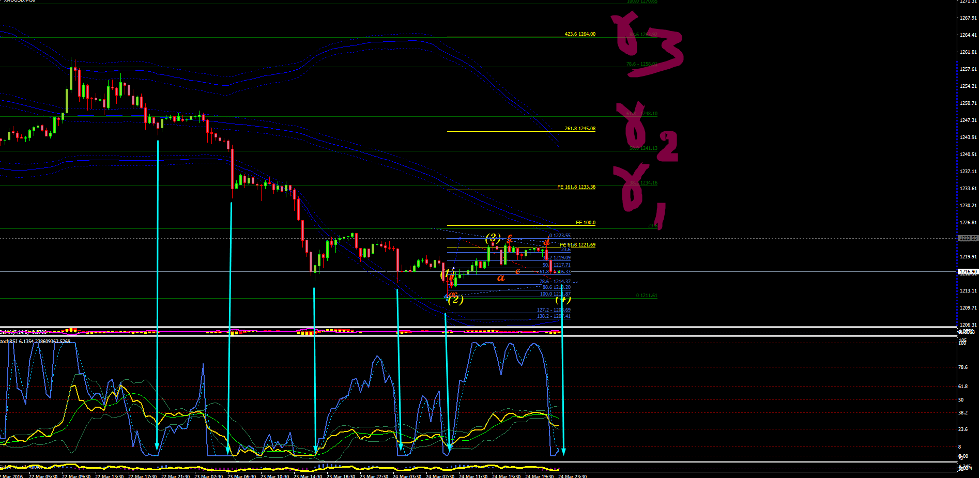
Task: Click 1209.71 on the price axis
Action: coord(968,308)
